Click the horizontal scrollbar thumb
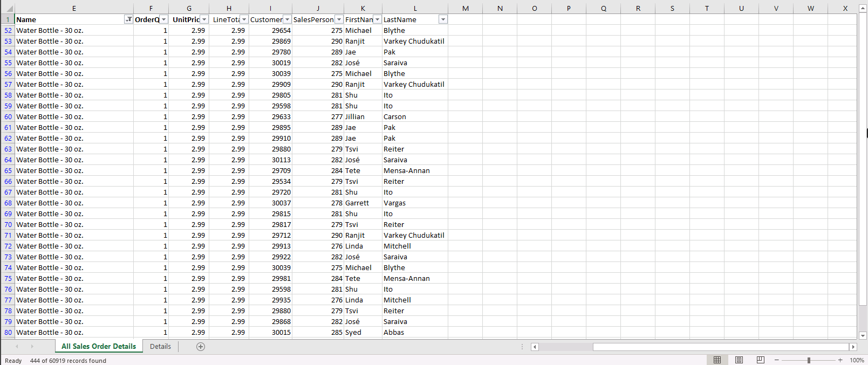Image resolution: width=868 pixels, height=365 pixels. click(720, 347)
